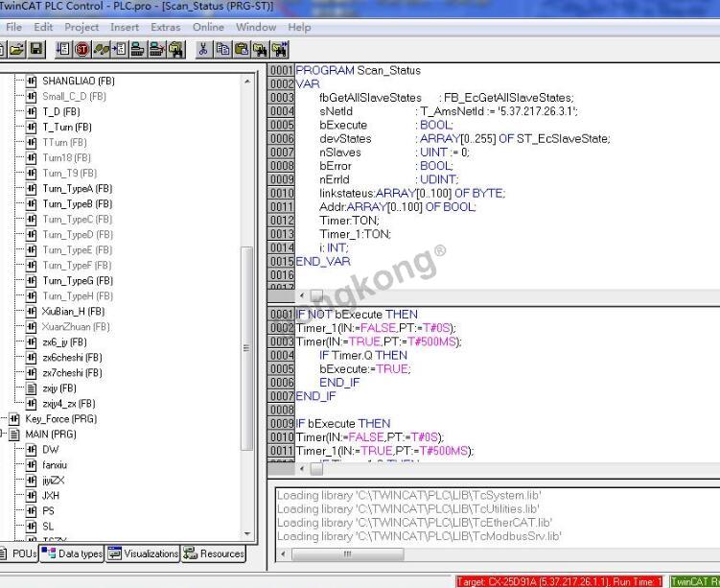Screen dimensions: 720x588
Task: Open the File menu
Action: click(13, 27)
